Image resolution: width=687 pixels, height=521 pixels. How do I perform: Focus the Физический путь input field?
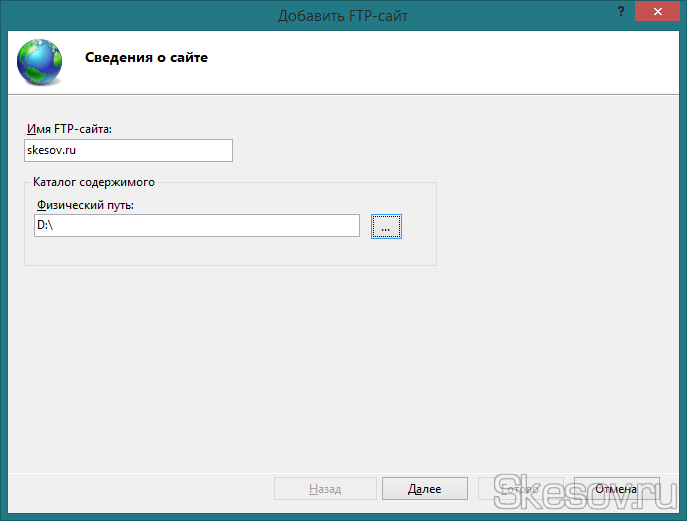[196, 226]
